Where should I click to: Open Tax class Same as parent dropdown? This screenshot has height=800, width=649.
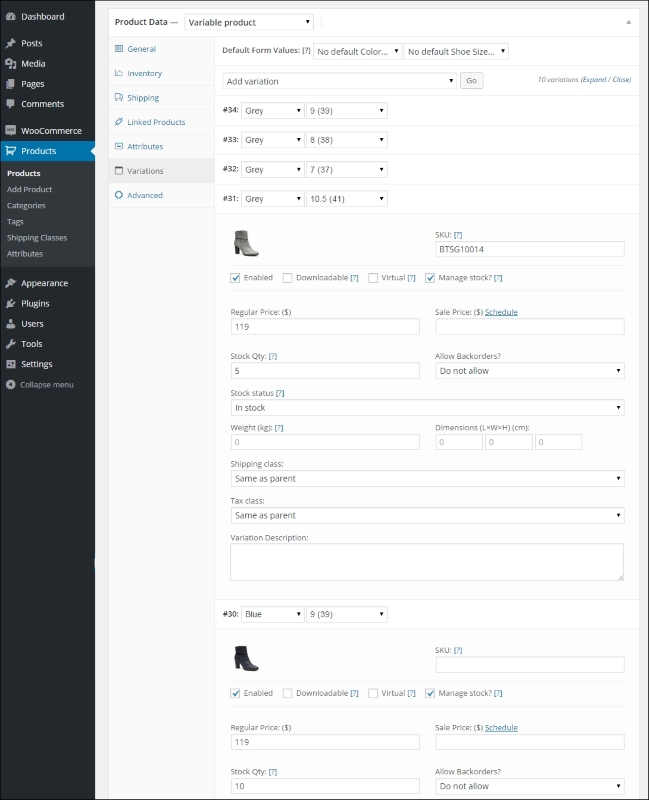click(428, 515)
